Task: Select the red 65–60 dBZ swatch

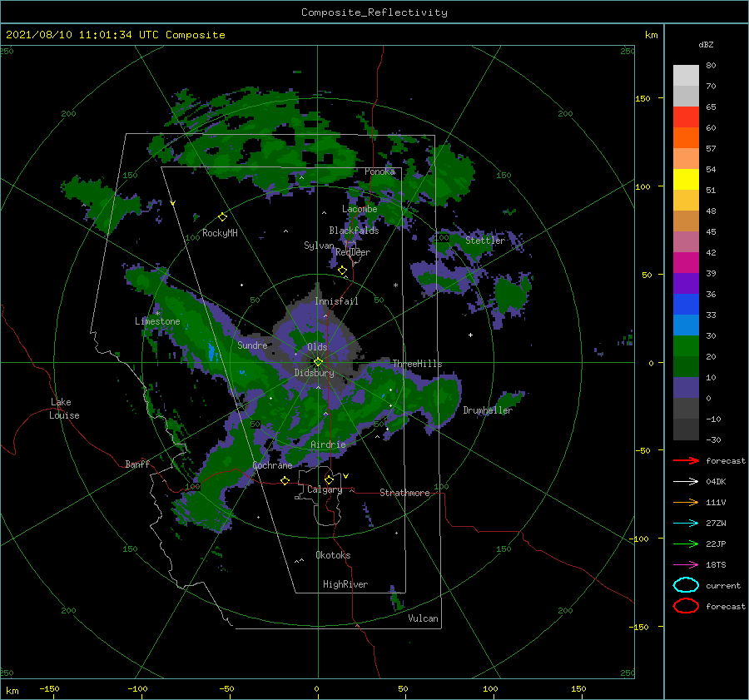Action: [686, 117]
